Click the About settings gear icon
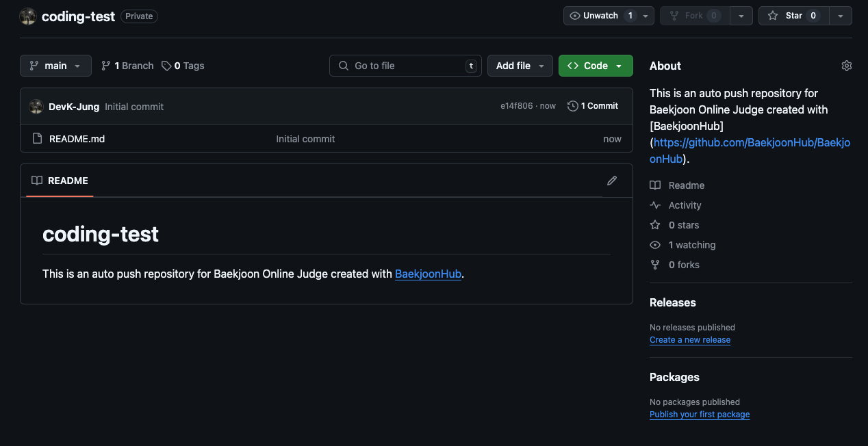The image size is (868, 446). coord(846,66)
